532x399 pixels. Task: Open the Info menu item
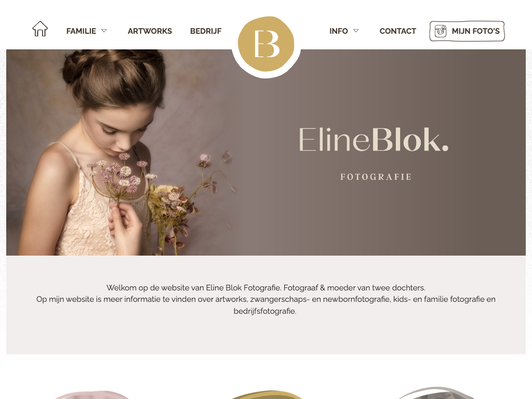pyautogui.click(x=338, y=31)
